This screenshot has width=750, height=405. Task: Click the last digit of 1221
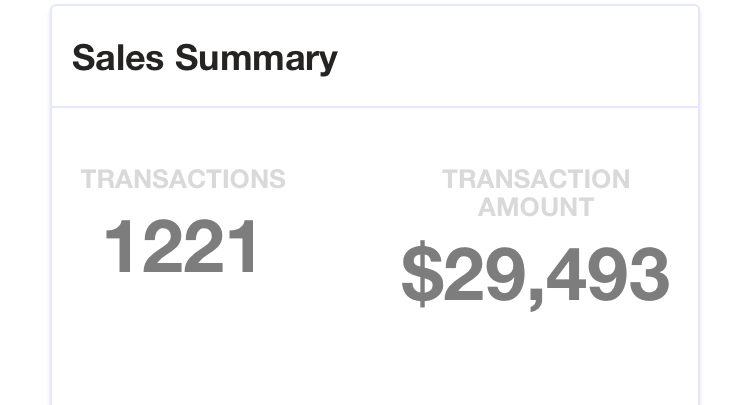click(243, 248)
